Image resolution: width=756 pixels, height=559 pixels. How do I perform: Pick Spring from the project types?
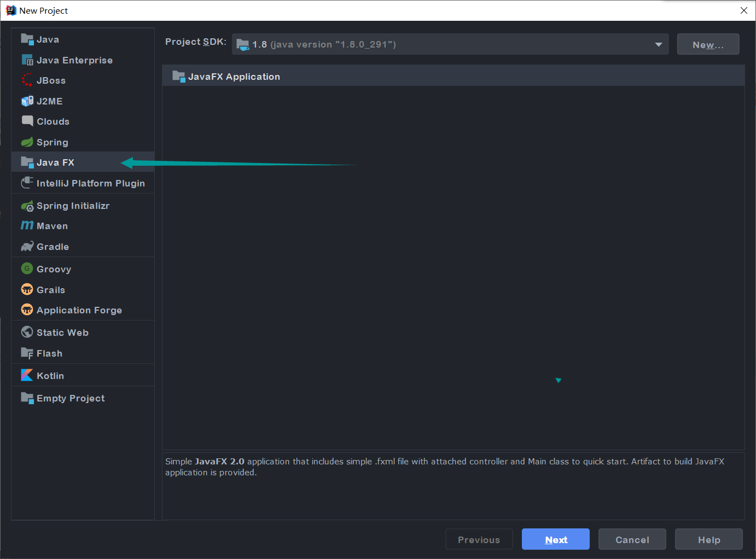coord(83,142)
